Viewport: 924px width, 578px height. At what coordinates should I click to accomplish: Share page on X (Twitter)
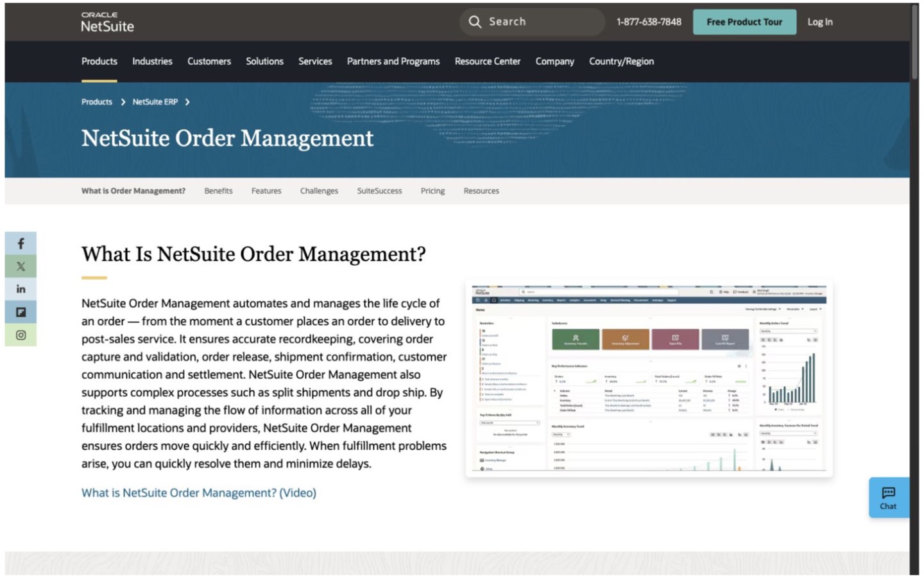[x=21, y=266]
